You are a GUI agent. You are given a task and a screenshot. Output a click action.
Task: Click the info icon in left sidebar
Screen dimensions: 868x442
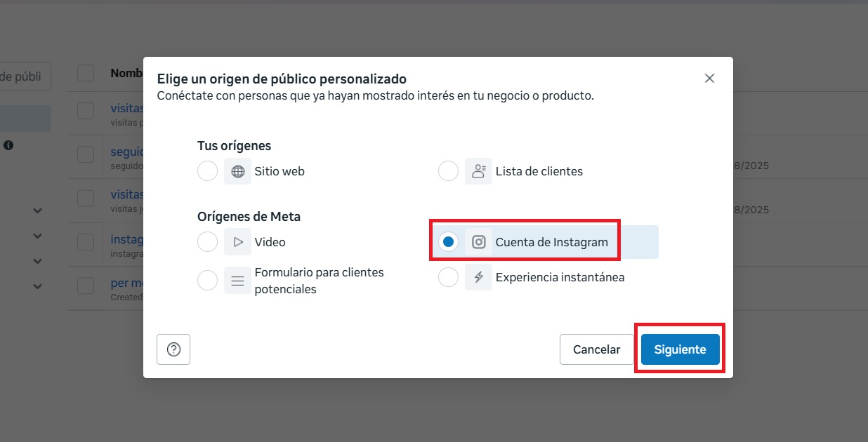(8, 145)
